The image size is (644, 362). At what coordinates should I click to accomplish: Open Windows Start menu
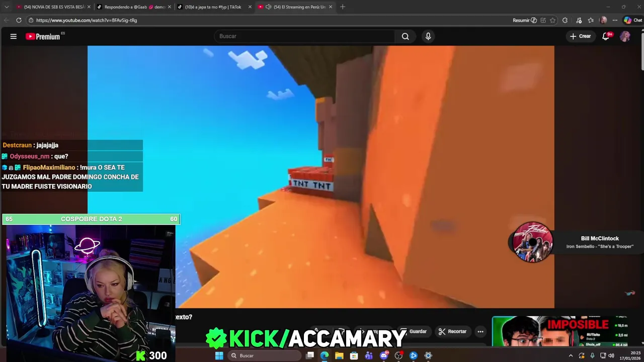[x=219, y=355]
